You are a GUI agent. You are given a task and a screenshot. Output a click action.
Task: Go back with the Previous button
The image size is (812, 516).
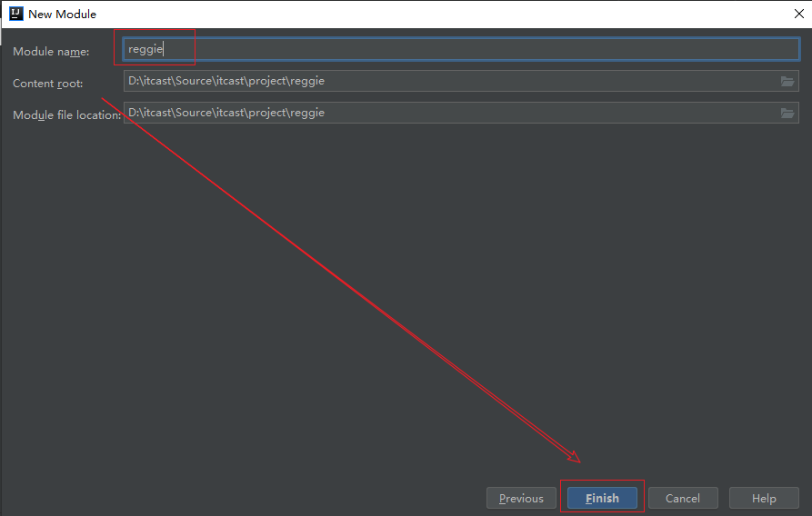pos(521,498)
